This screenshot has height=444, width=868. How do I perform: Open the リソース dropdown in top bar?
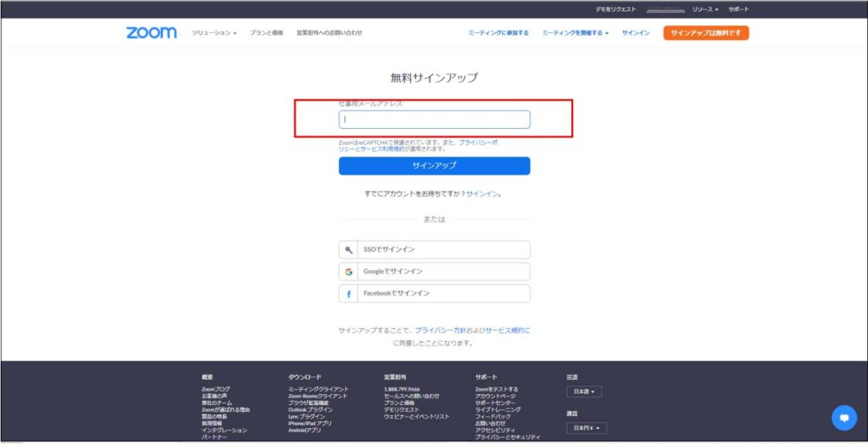click(705, 9)
